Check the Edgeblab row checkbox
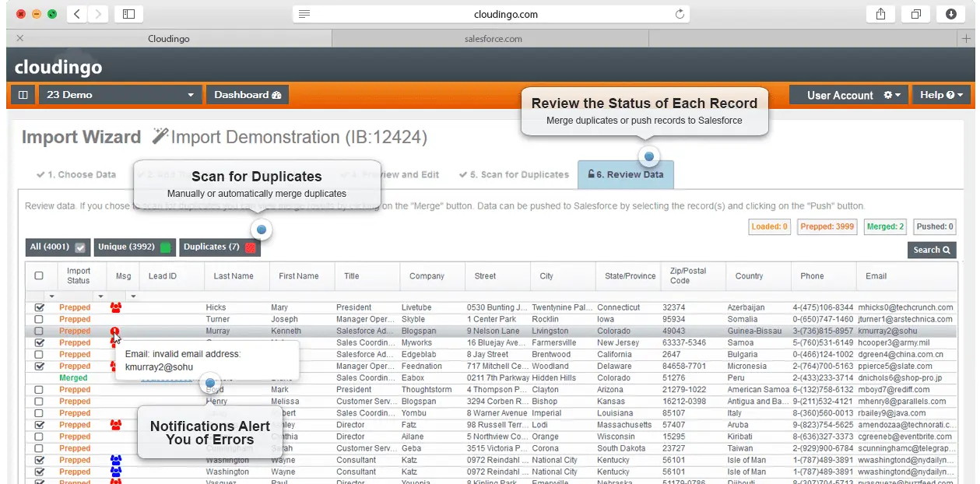This screenshot has width=980, height=484. [x=39, y=354]
